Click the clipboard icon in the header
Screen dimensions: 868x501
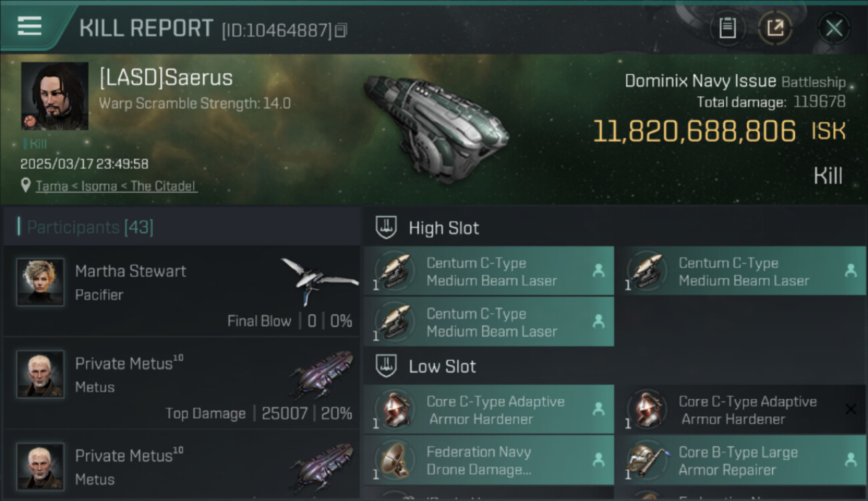[x=727, y=28]
